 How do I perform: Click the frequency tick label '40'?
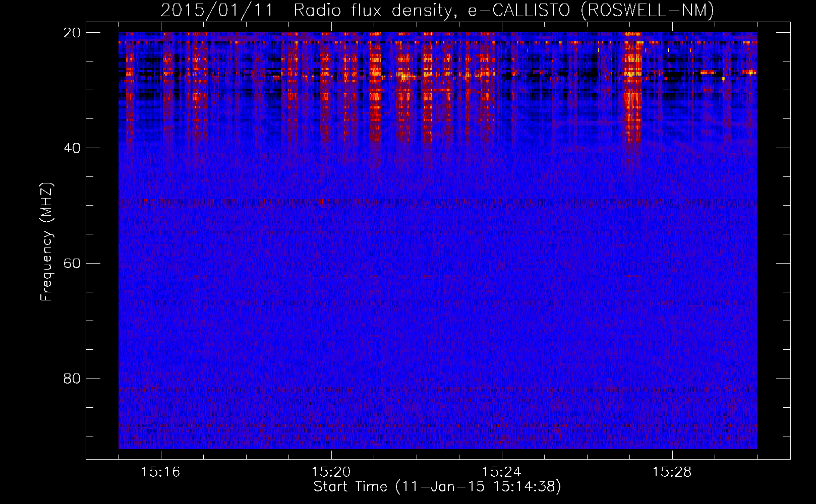72,148
